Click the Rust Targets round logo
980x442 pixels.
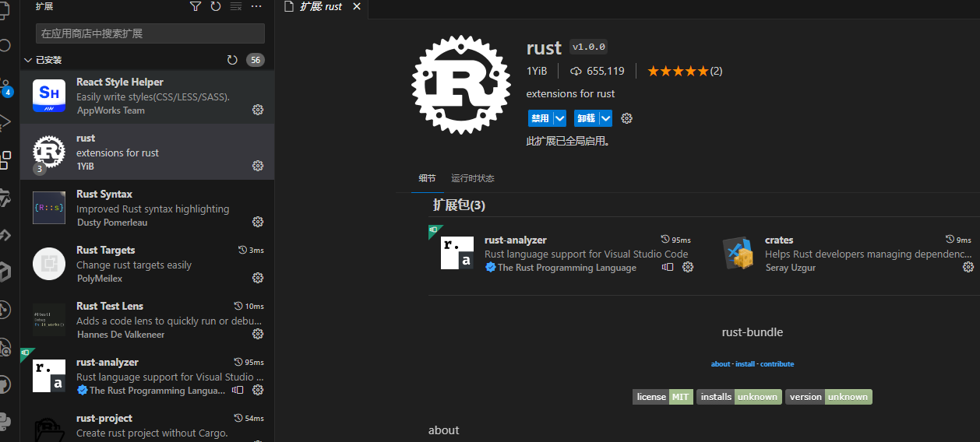pyautogui.click(x=49, y=264)
